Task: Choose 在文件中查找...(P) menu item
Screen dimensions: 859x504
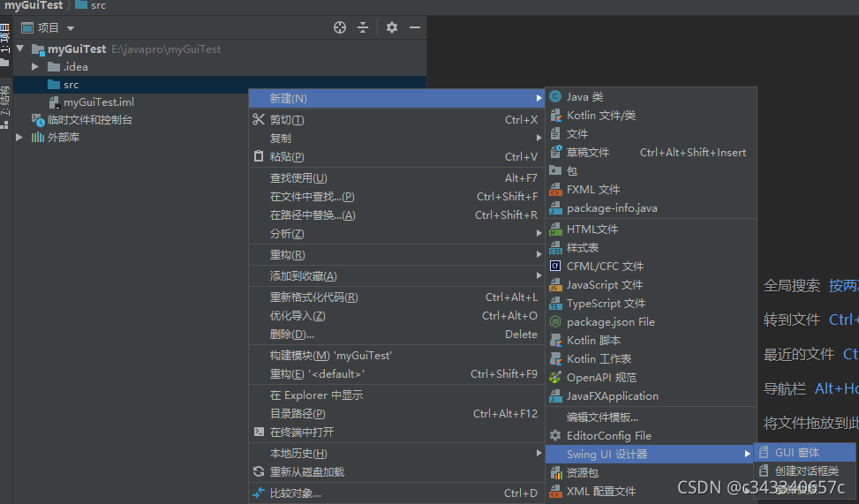Action: tap(396, 197)
